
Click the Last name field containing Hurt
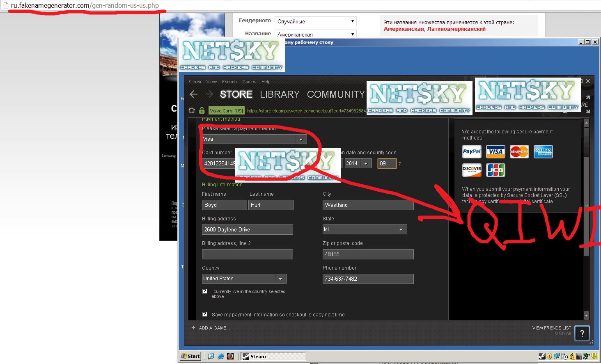tap(271, 205)
